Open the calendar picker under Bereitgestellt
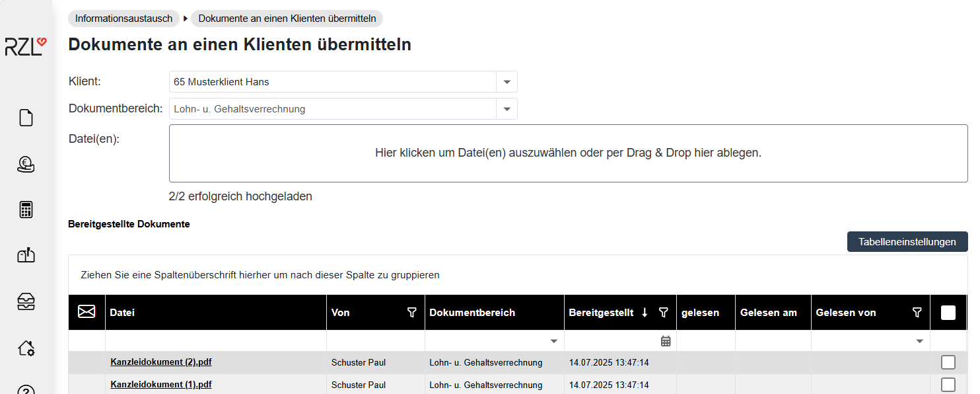Screen dimensions: 980x394 click(666, 341)
